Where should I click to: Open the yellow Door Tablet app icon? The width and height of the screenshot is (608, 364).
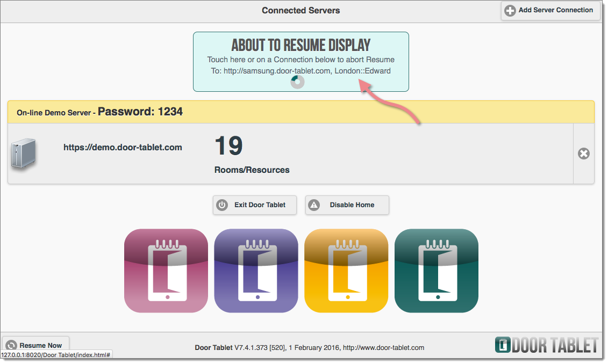pyautogui.click(x=346, y=271)
